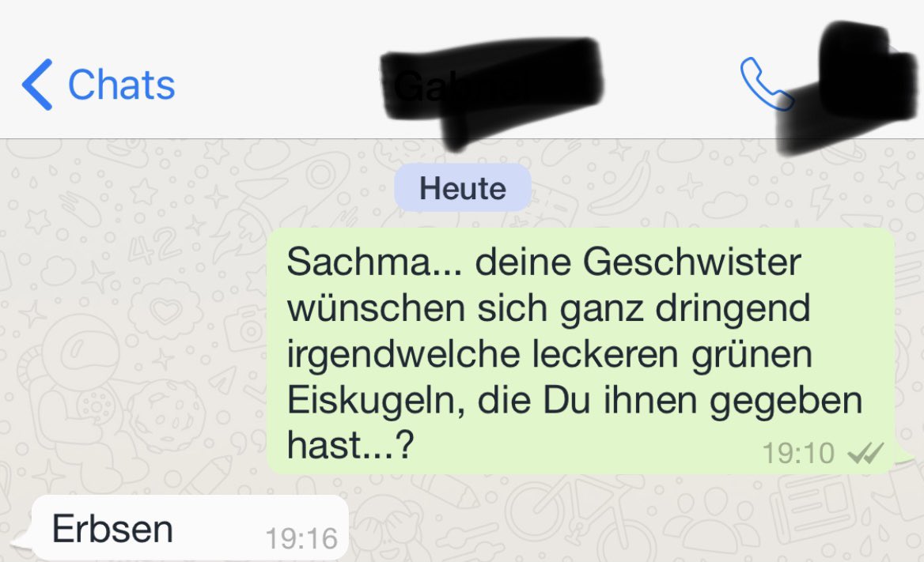Tap the Heute date badge
This screenshot has width=924, height=562.
(463, 188)
